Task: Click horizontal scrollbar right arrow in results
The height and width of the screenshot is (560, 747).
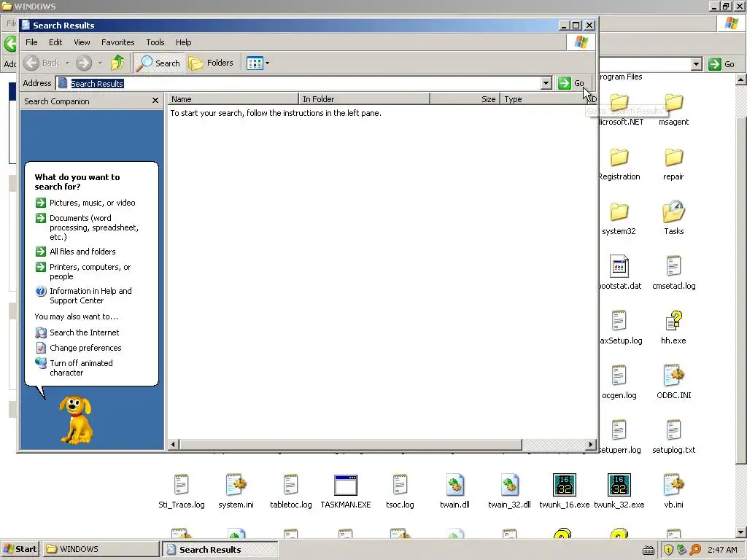Action: point(591,444)
